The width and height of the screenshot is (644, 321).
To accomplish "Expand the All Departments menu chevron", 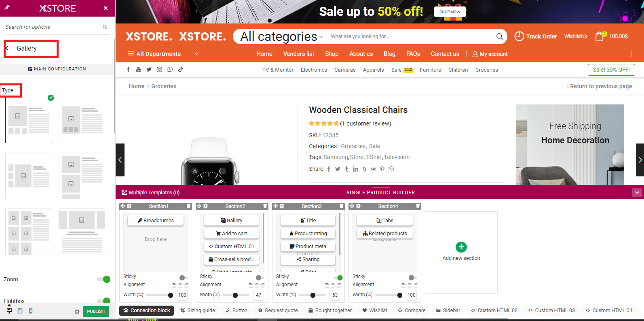I will tap(196, 53).
